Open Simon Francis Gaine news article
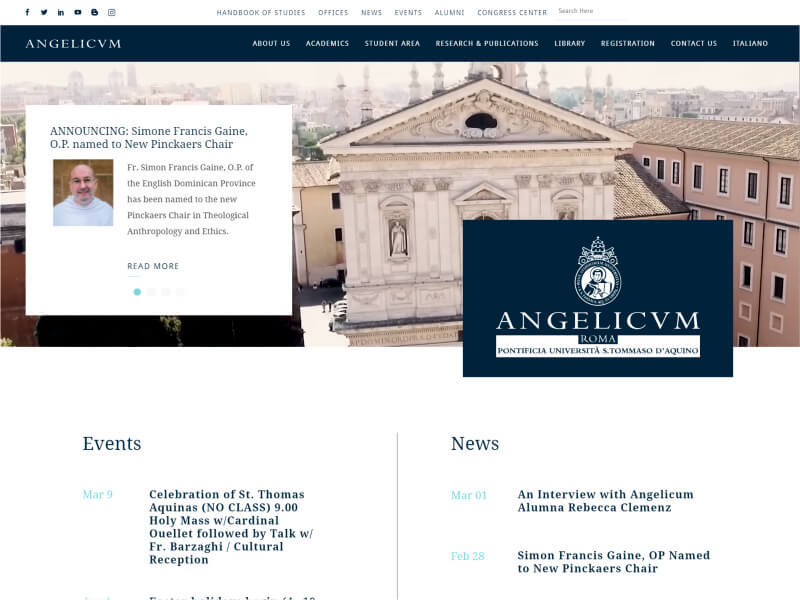The width and height of the screenshot is (800, 600). coord(613,562)
